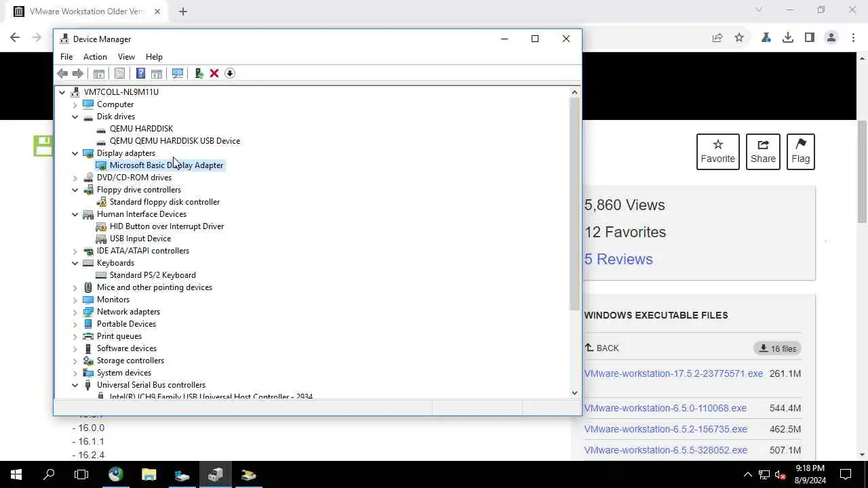Open the Action menu

tap(95, 57)
